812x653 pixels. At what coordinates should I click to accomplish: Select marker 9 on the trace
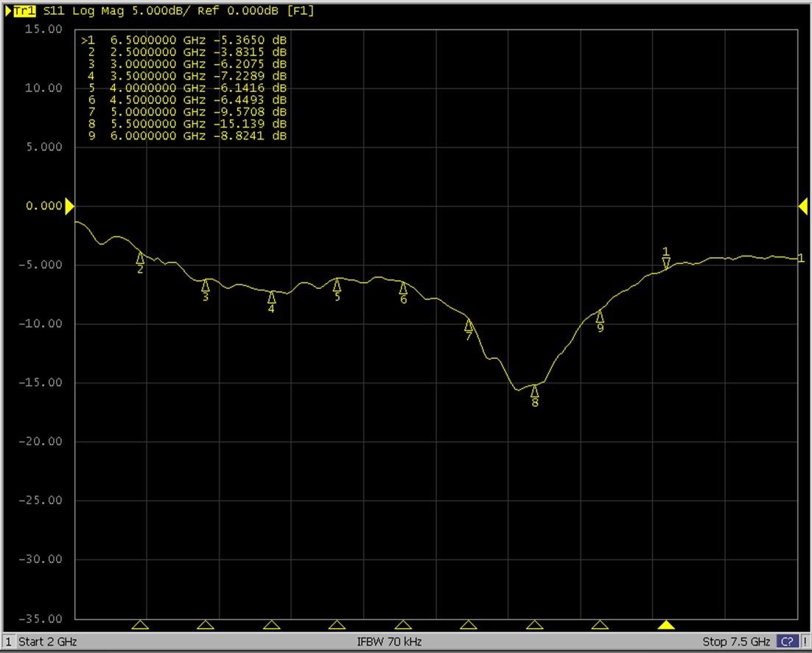coord(600,318)
